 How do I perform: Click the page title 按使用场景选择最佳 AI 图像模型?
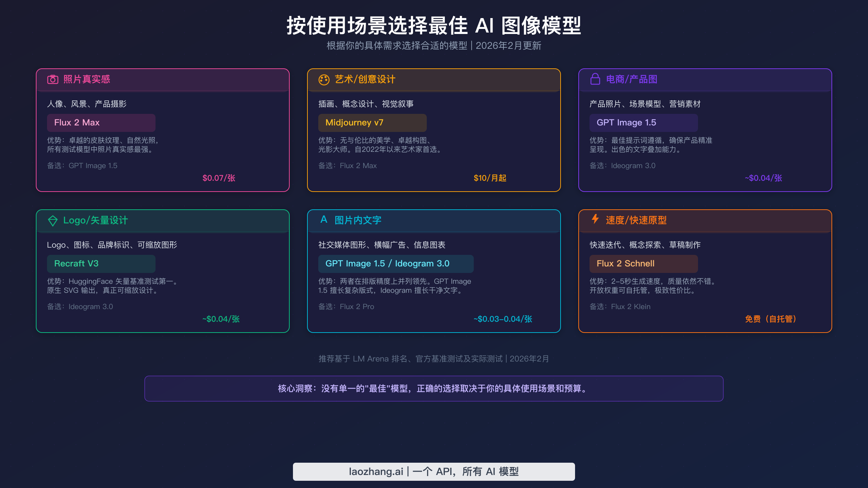tap(434, 26)
